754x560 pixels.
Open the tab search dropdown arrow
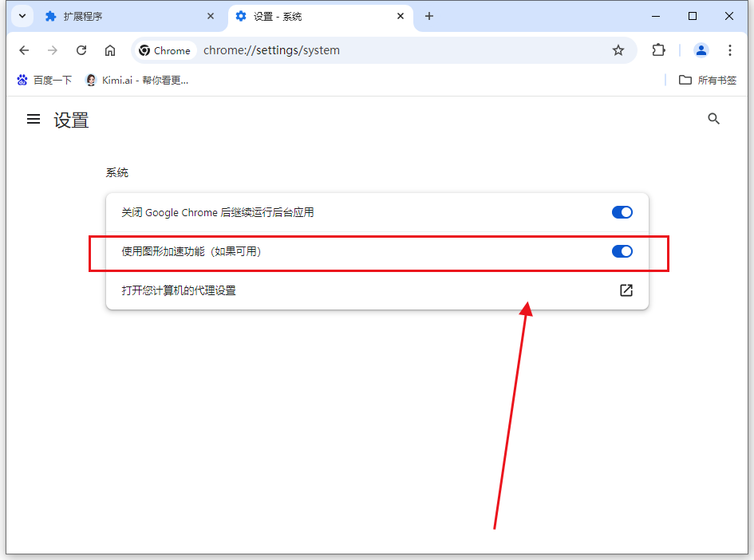[x=22, y=16]
